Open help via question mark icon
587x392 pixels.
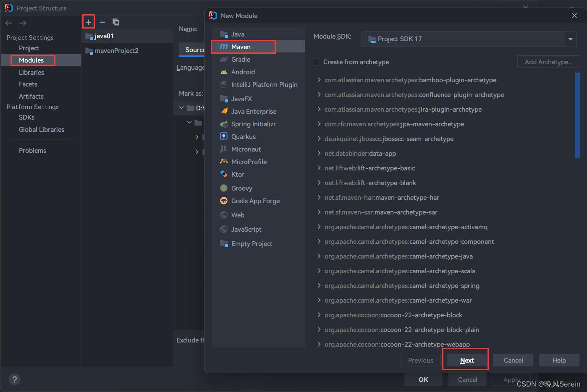(x=15, y=379)
